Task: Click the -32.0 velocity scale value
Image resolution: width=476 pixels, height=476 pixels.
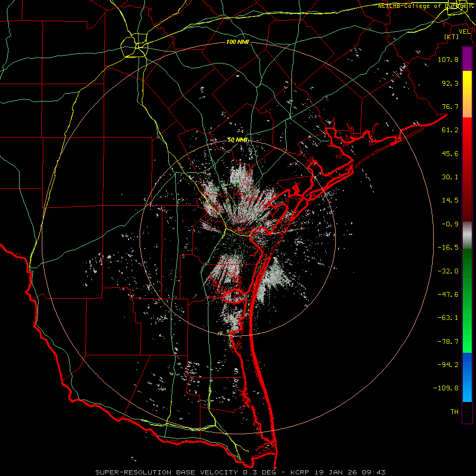Action: pos(448,271)
